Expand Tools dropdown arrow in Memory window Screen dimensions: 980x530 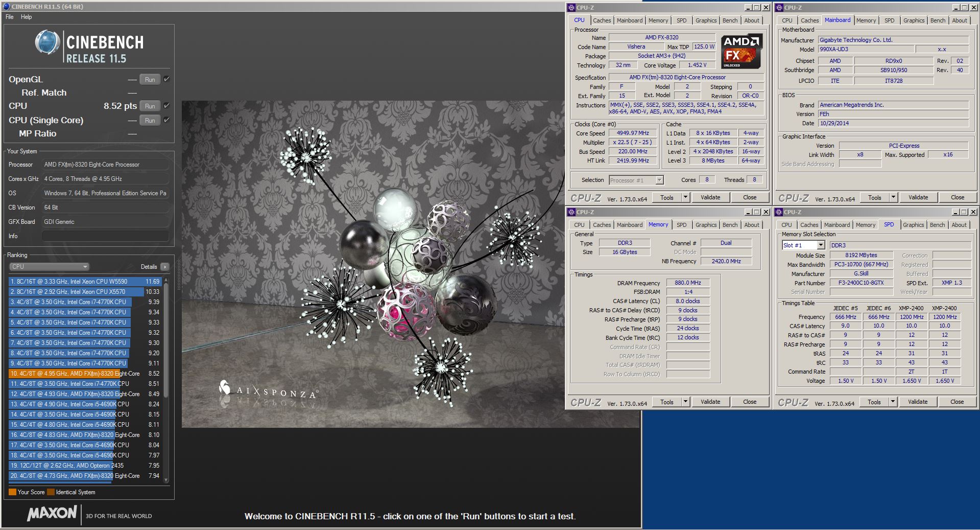click(685, 402)
